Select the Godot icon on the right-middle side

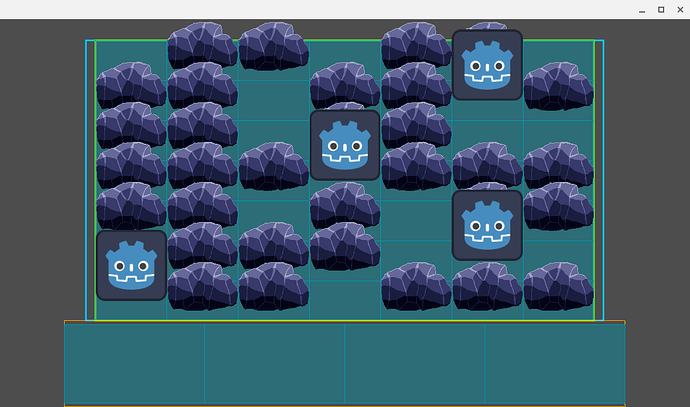pyautogui.click(x=487, y=225)
